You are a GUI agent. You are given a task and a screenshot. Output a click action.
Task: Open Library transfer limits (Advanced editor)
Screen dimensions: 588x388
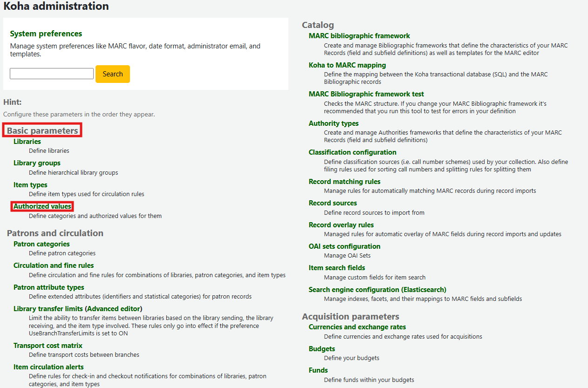(78, 309)
